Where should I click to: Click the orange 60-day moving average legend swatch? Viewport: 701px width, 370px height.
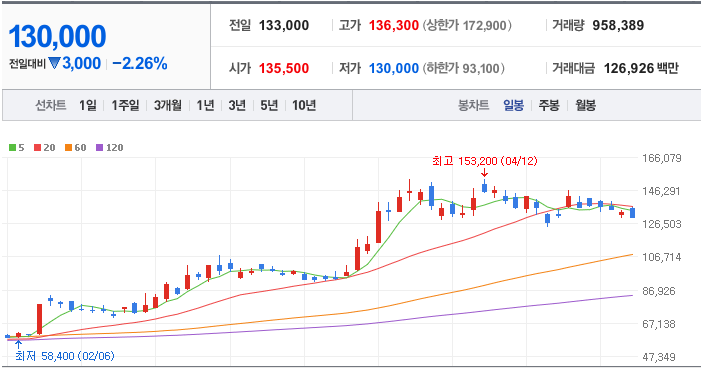pos(68,147)
